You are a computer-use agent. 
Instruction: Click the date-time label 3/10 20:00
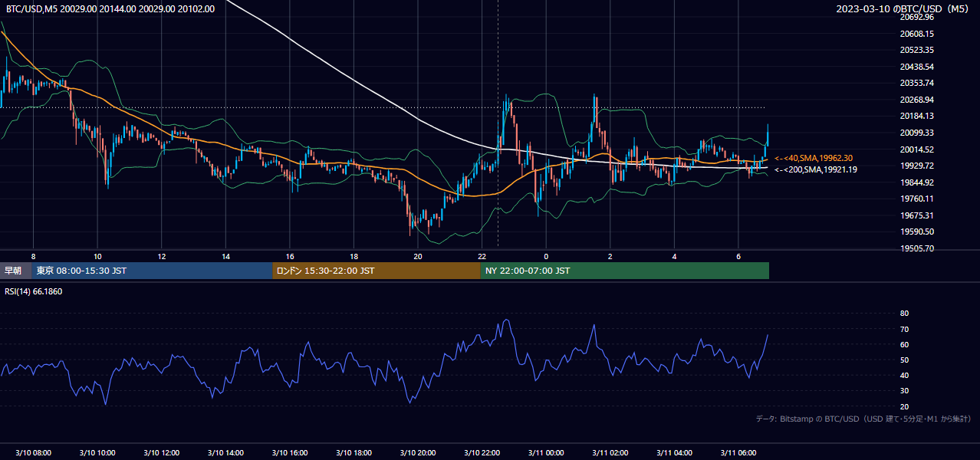[x=418, y=453]
